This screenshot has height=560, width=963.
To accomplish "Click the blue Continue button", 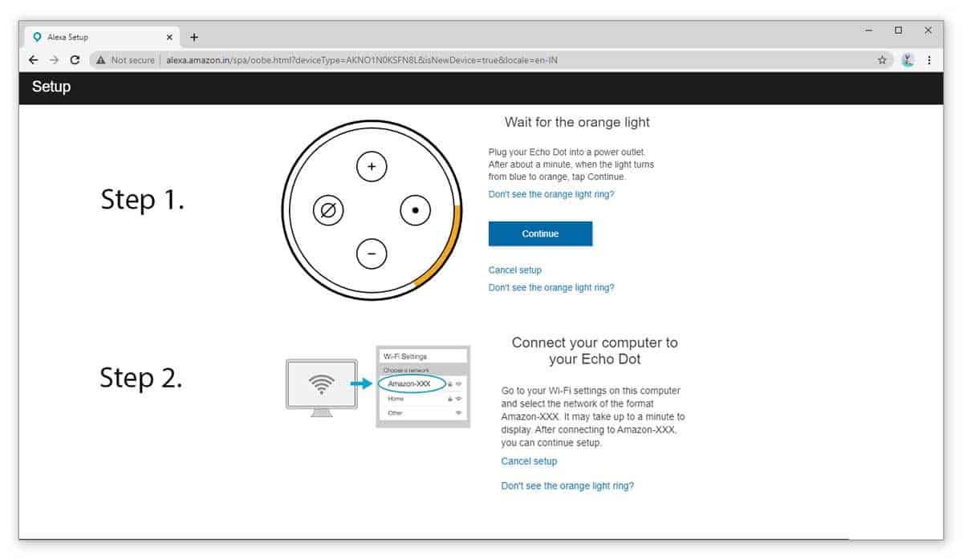I will pyautogui.click(x=540, y=233).
